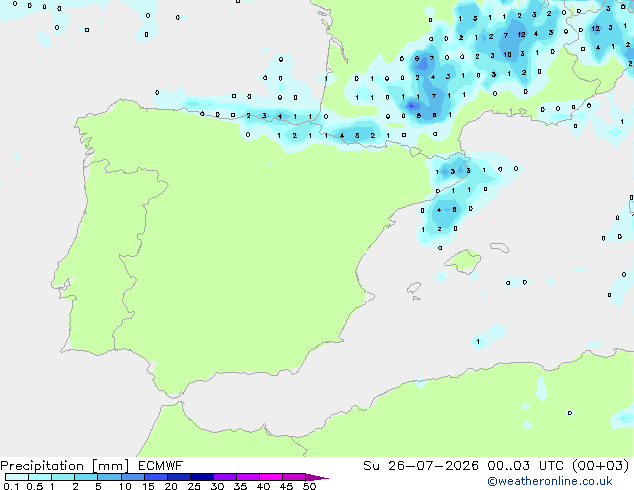
Task: Click the 20 to 25 mm legend swatch
Action: coord(178,477)
